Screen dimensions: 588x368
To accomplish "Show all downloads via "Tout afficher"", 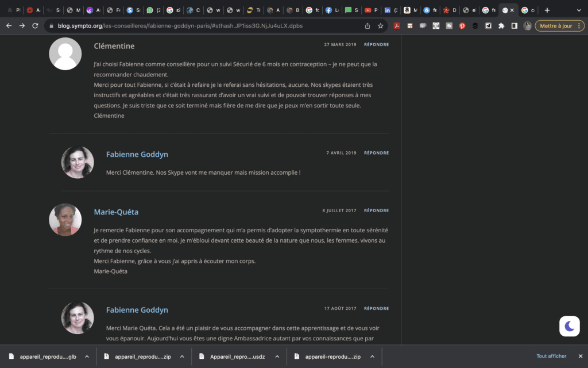I will [551, 356].
